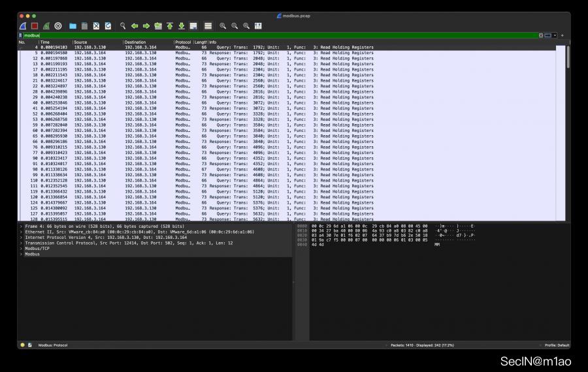This screenshot has height=372, width=588.
Task: Toggle auto-scroll during live capture icon
Action: click(x=193, y=26)
